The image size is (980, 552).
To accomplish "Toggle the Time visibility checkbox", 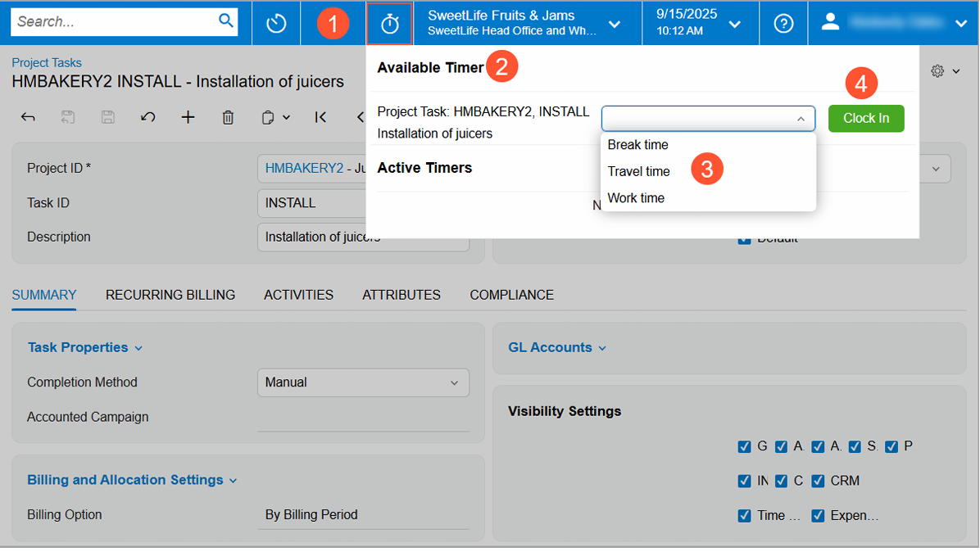I will [x=744, y=516].
